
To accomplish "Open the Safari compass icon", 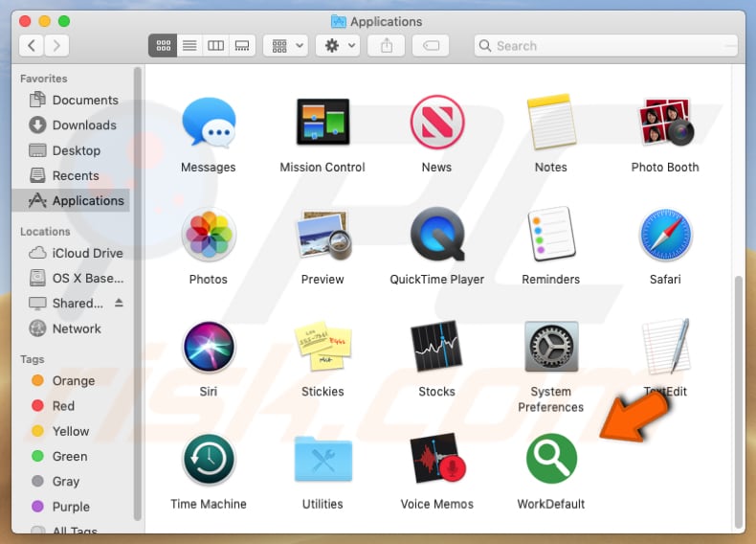I will tap(665, 235).
